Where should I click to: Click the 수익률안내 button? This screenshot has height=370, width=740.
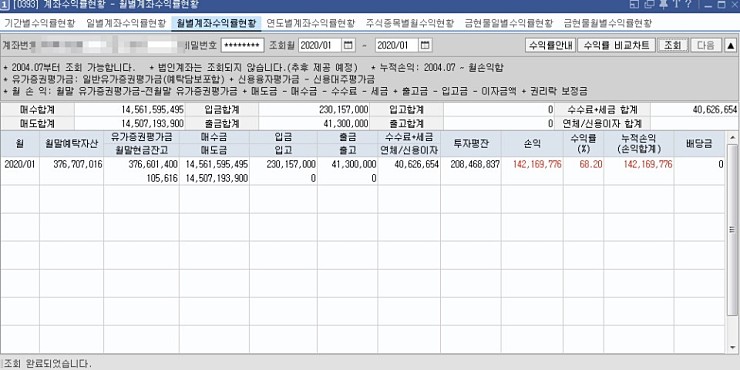point(550,45)
